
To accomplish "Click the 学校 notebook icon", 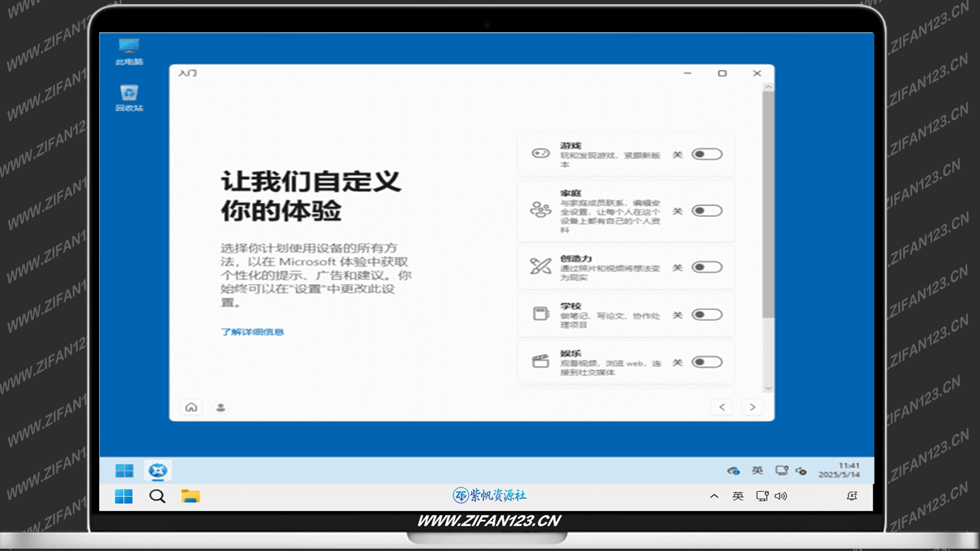I will point(541,314).
